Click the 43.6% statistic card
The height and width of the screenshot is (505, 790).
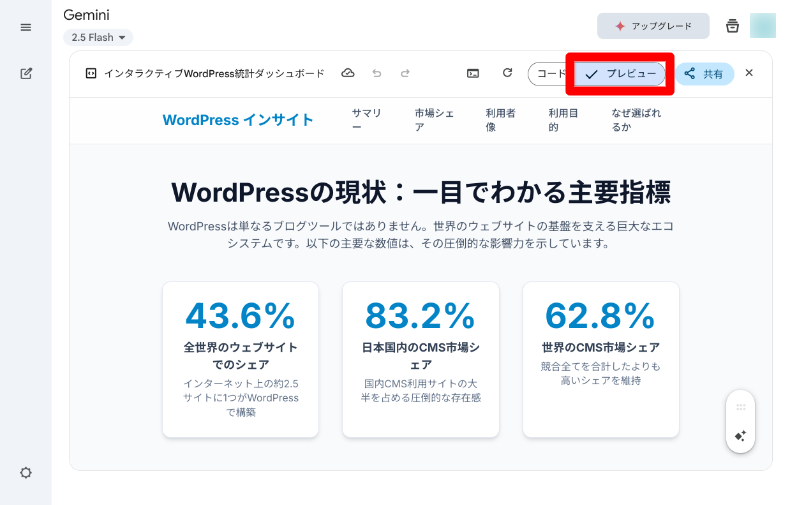tap(240, 359)
